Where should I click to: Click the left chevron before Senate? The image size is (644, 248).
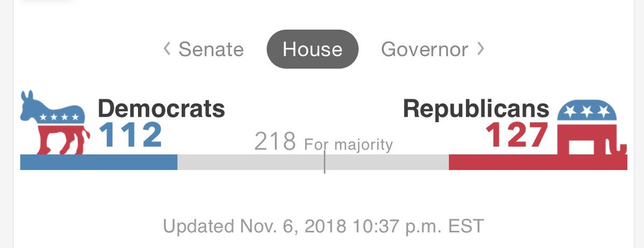click(167, 49)
